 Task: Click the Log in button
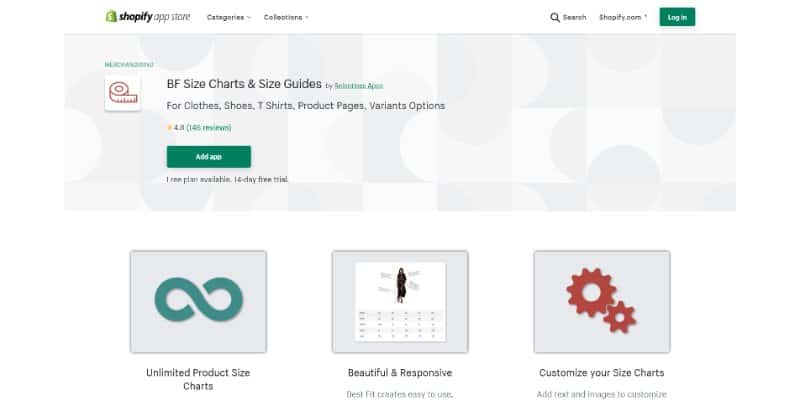pos(677,17)
